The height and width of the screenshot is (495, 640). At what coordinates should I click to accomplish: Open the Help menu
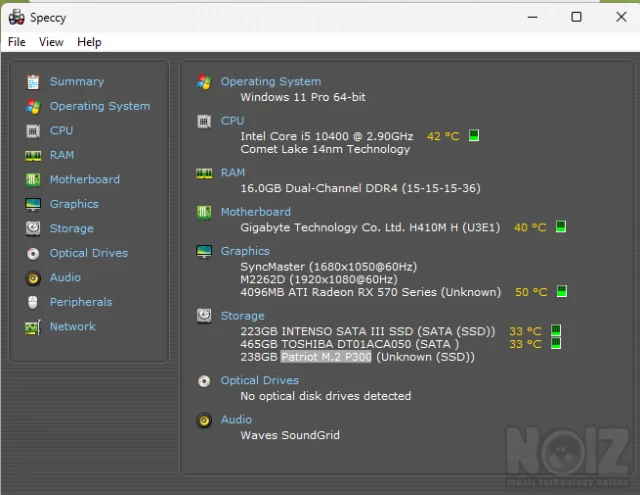coord(89,42)
